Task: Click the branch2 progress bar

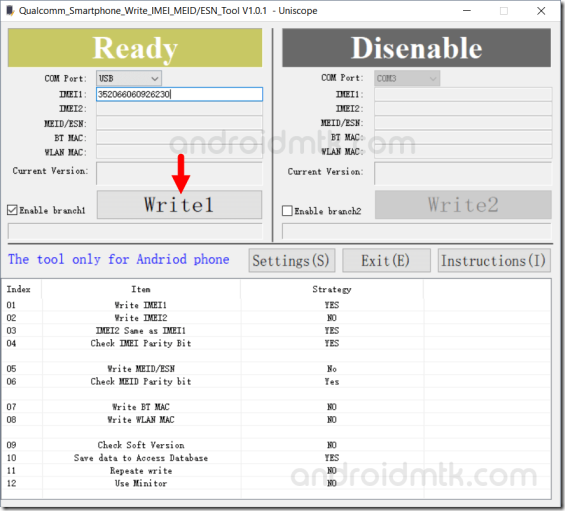Action: tap(417, 231)
